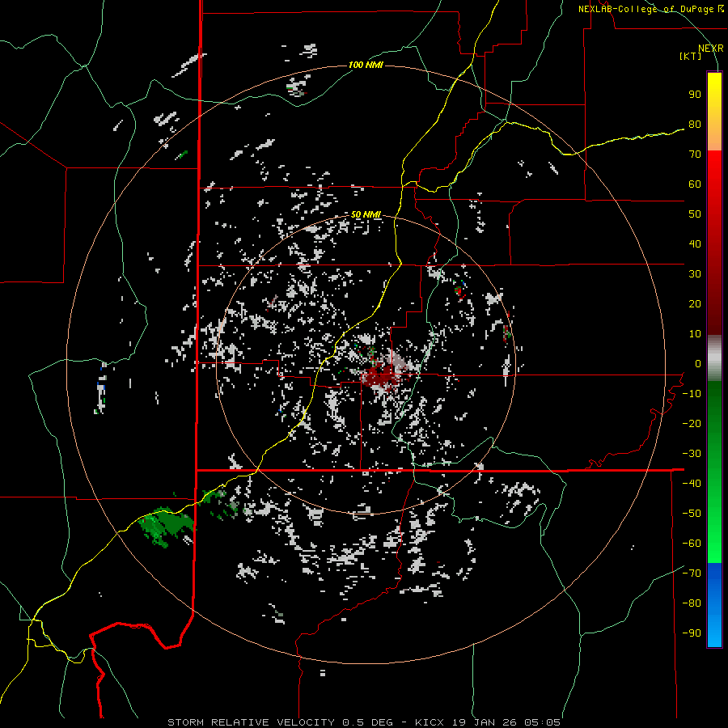
Task: Click the -70 scale label
Action: (692, 574)
